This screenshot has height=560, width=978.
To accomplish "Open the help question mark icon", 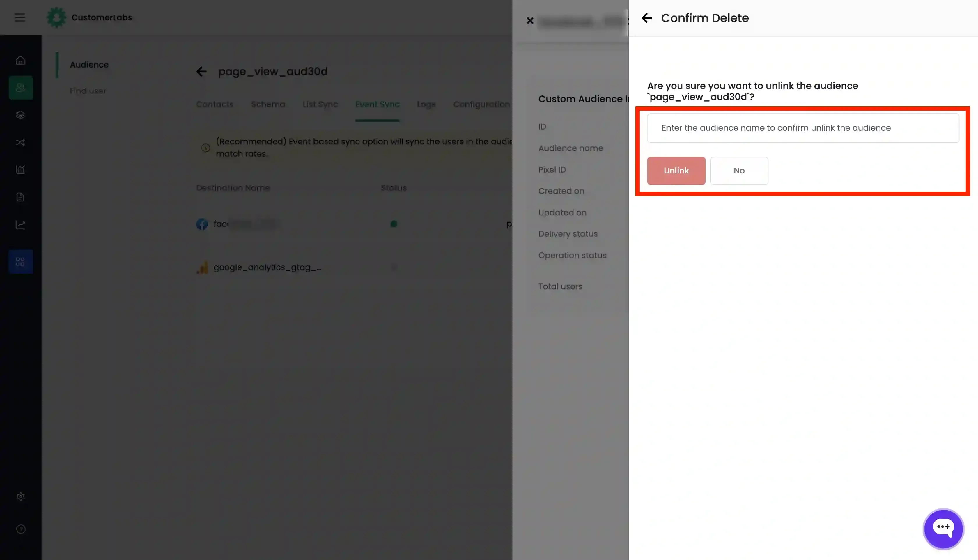I will (21, 529).
